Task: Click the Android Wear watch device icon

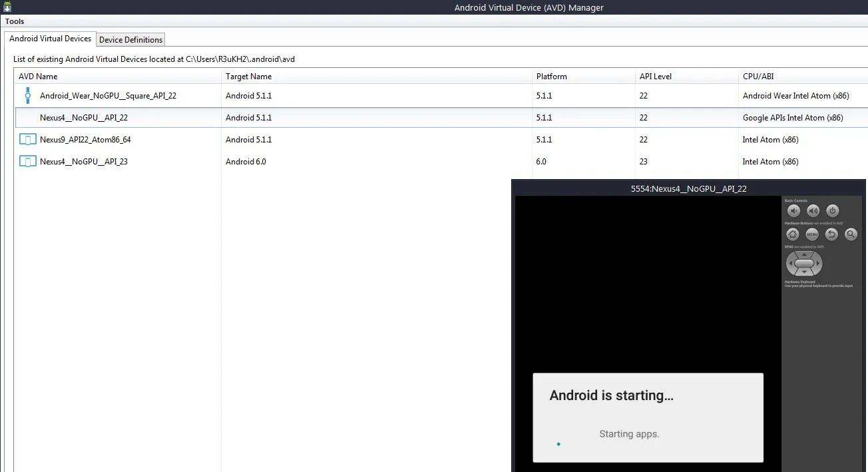Action: click(27, 95)
